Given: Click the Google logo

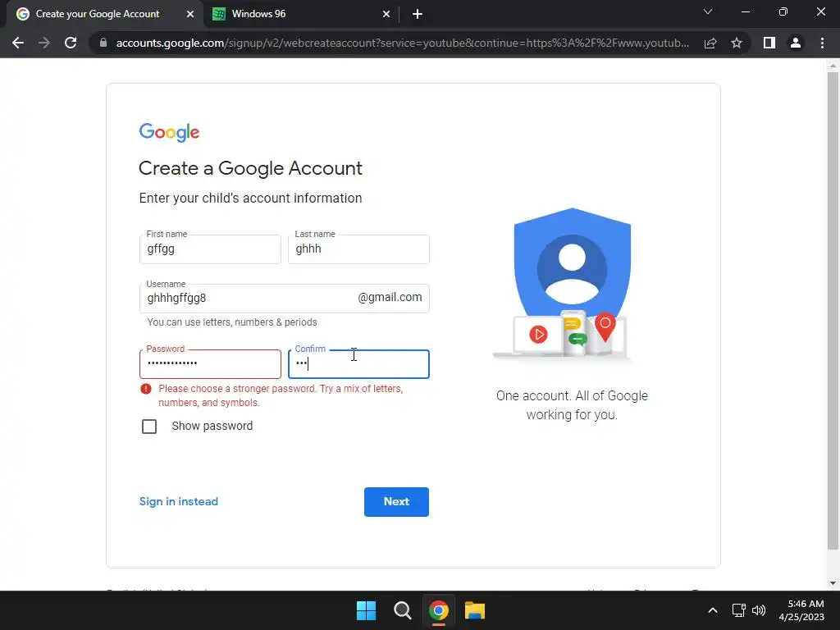Looking at the screenshot, I should tap(169, 132).
